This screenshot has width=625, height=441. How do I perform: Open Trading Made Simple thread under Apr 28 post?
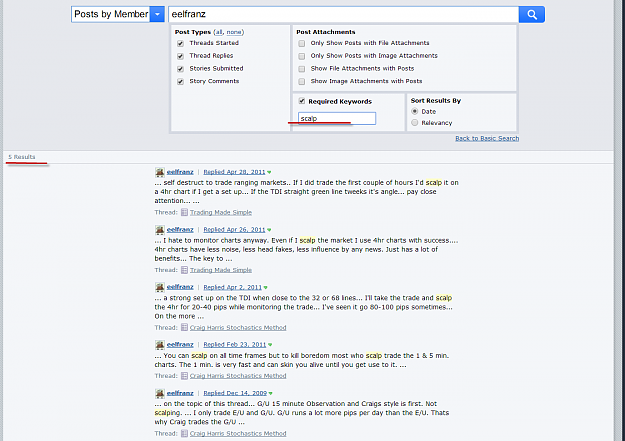(221, 213)
